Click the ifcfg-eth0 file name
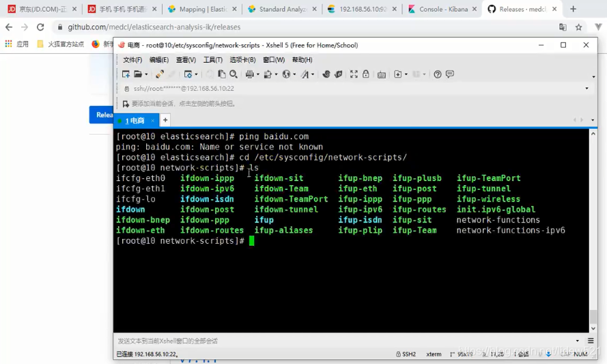The width and height of the screenshot is (607, 364). (141, 178)
